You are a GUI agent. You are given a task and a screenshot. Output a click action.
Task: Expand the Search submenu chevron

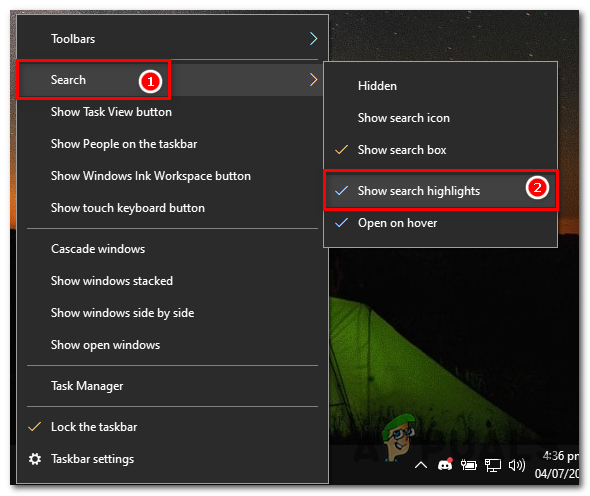click(x=313, y=80)
